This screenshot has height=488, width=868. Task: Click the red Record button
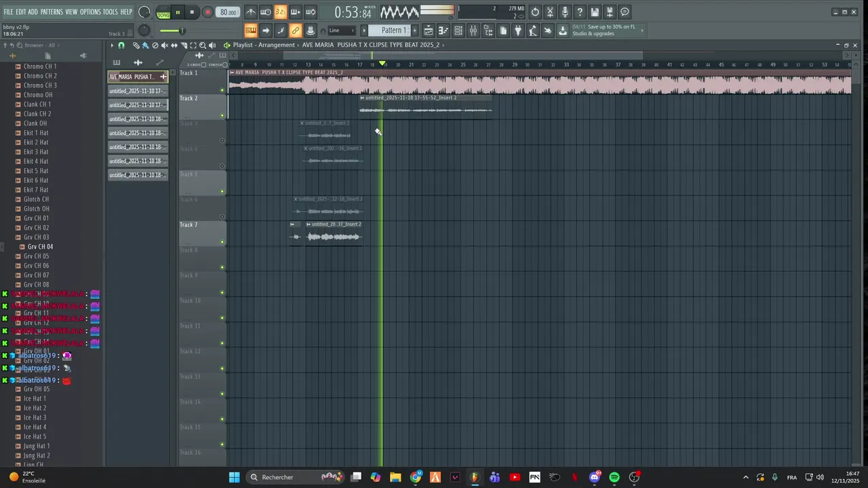tap(208, 12)
